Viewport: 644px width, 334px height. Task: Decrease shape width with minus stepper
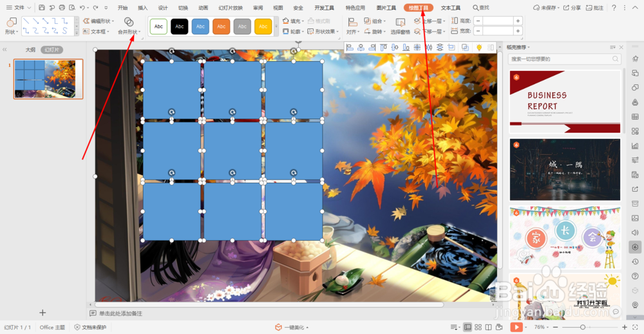coord(478,31)
